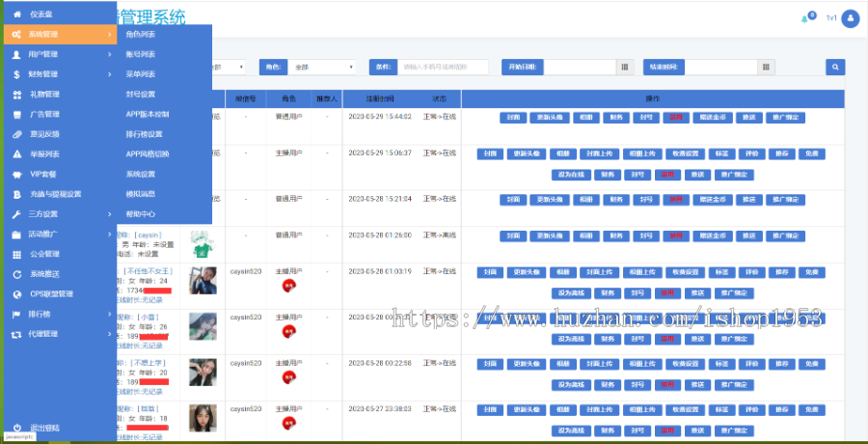868x444 pixels.
Task: Open the user avatar icon in header
Action: tap(850, 18)
